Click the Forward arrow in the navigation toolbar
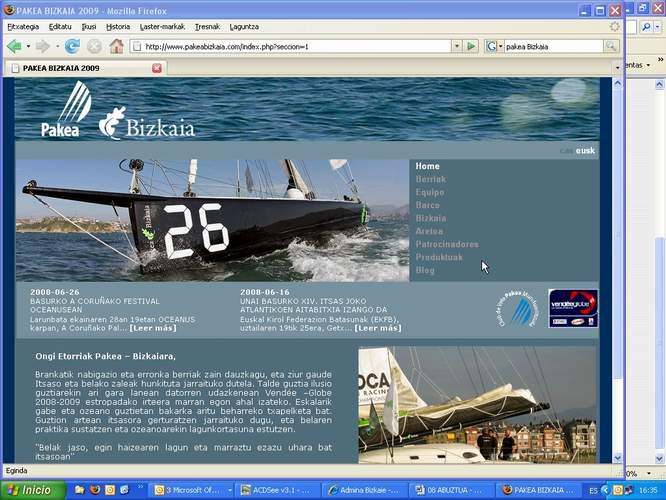The image size is (666, 500). (x=42, y=46)
